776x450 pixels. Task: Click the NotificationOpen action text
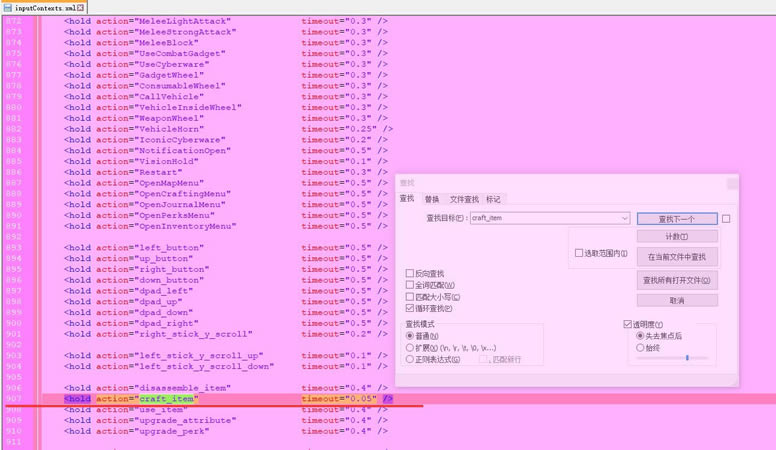pyautogui.click(x=183, y=150)
